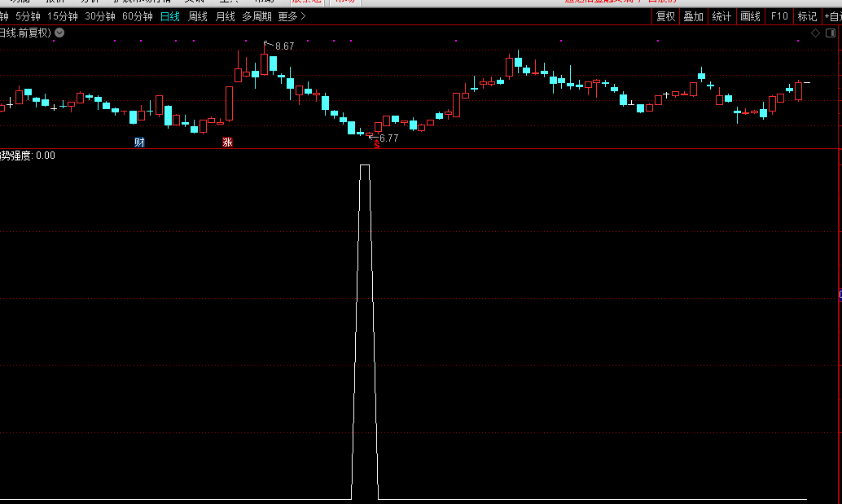The height and width of the screenshot is (504, 842).
Task: Click the red S signal marker
Action: point(376,145)
